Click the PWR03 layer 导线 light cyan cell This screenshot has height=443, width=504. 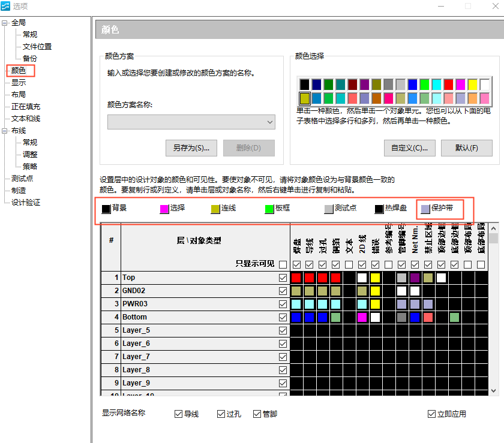[x=309, y=304]
